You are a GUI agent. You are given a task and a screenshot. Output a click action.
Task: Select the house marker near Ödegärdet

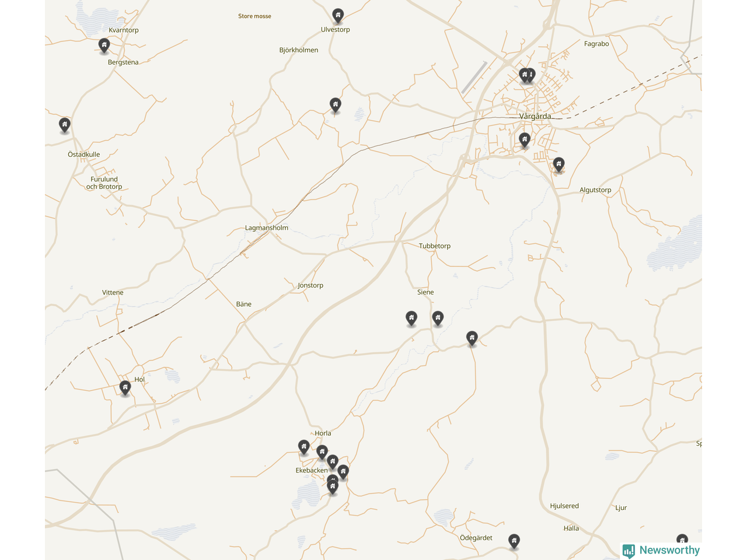pos(514,541)
